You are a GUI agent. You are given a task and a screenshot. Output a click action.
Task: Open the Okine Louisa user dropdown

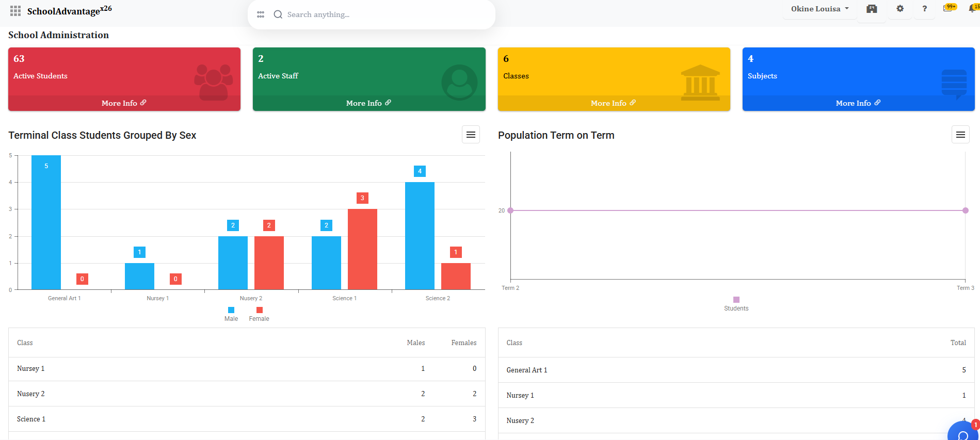(x=820, y=9)
